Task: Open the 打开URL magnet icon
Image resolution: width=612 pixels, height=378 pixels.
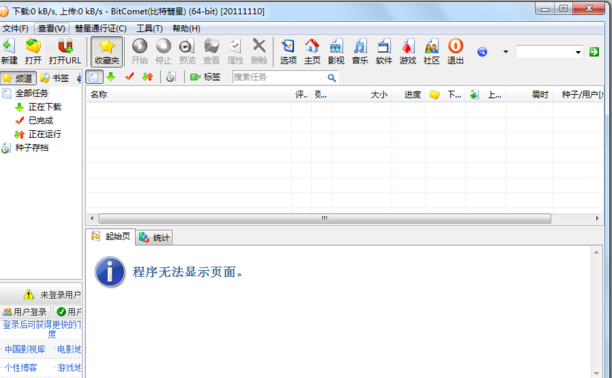Action: [x=65, y=51]
